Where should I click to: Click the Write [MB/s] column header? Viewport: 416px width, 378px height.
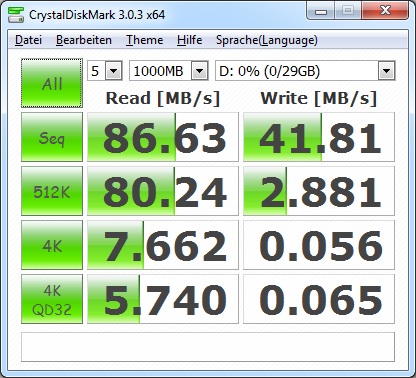[319, 98]
